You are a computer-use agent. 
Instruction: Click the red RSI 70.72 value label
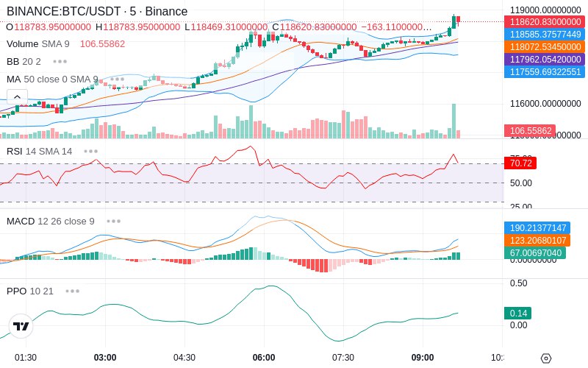(520, 163)
